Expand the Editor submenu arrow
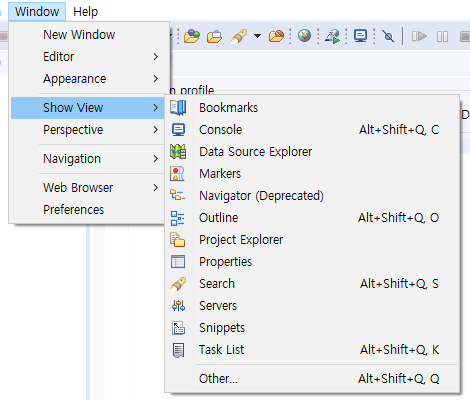Image resolution: width=470 pixels, height=400 pixels. pos(156,57)
